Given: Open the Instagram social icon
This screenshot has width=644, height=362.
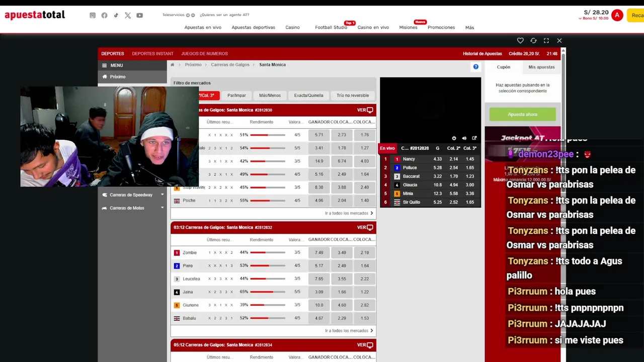Looking at the screenshot, I should point(93,16).
